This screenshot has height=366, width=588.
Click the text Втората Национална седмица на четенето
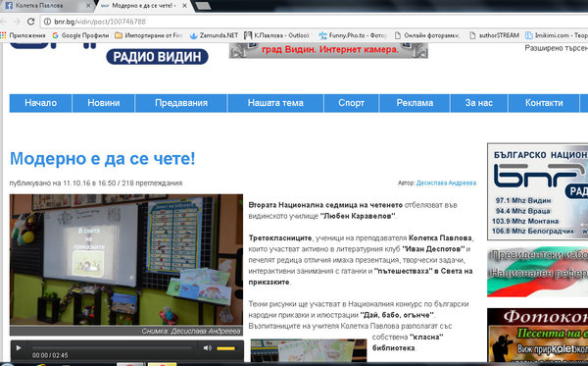[x=325, y=205]
